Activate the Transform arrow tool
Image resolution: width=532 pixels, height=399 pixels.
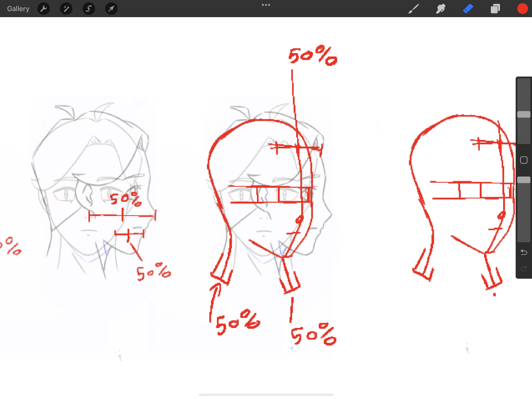[x=111, y=9]
